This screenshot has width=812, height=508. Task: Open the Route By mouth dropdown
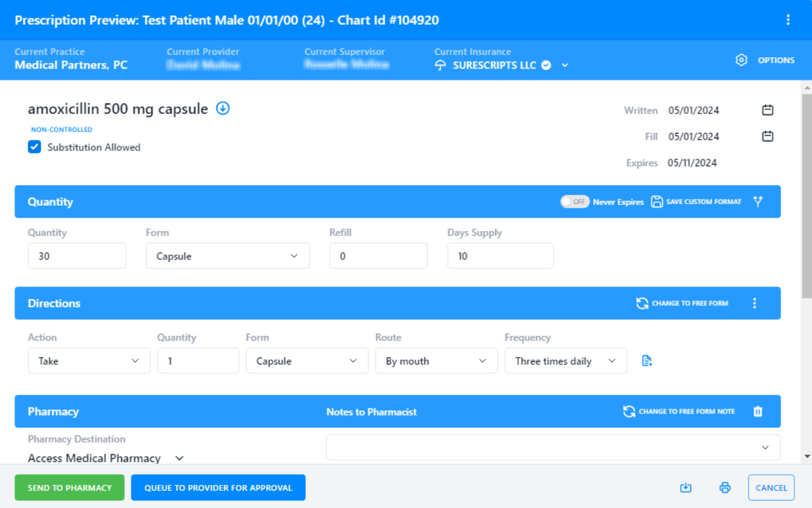pyautogui.click(x=437, y=361)
